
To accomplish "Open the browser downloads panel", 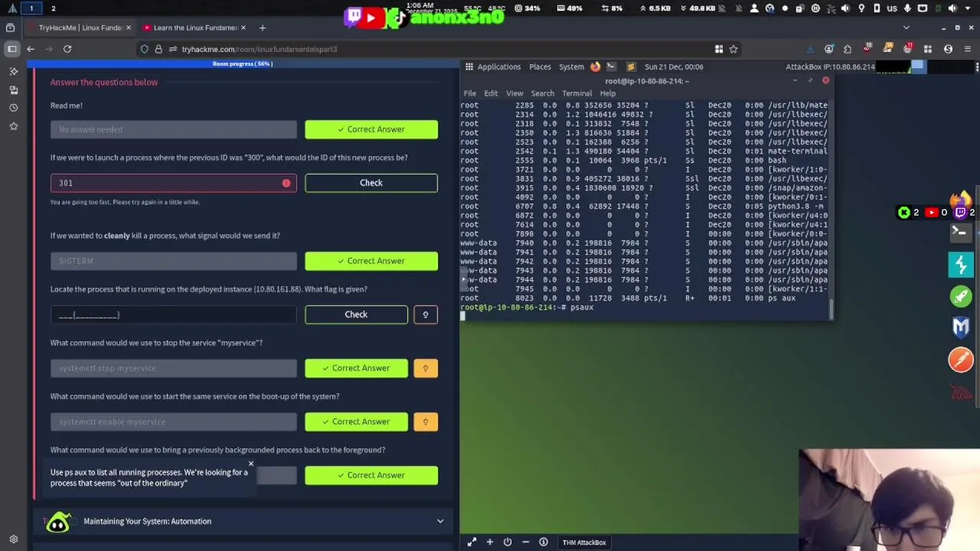I will click(810, 49).
